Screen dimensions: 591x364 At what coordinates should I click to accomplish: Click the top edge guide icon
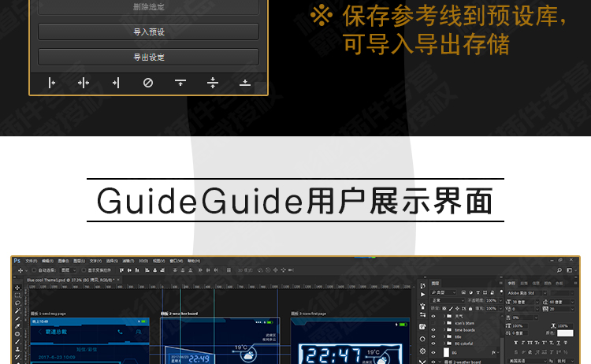click(180, 83)
